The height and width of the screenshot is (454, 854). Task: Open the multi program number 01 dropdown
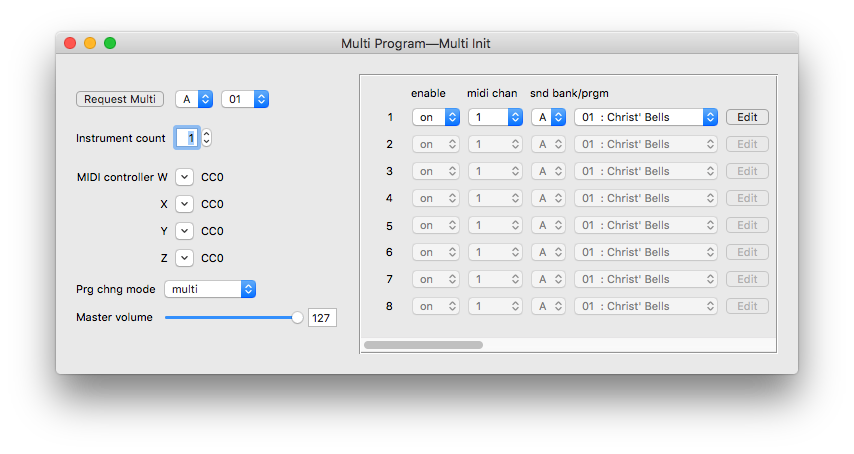(245, 99)
